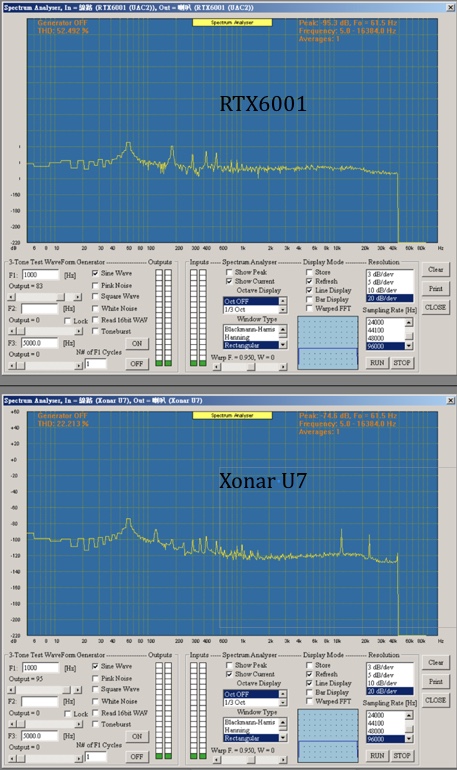Select 10 dB/dev resolution in RTX6001 window
Screen dimensions: 457x770
390,290
